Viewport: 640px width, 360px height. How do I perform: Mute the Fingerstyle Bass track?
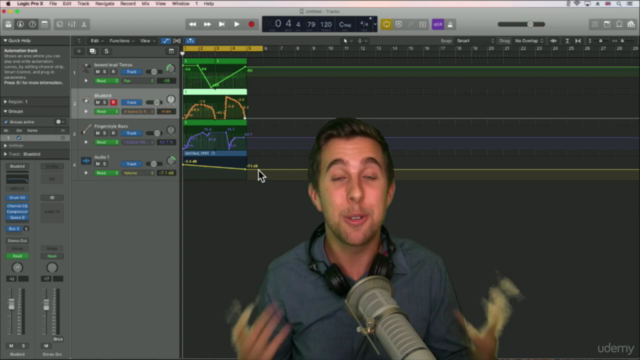tap(97, 133)
